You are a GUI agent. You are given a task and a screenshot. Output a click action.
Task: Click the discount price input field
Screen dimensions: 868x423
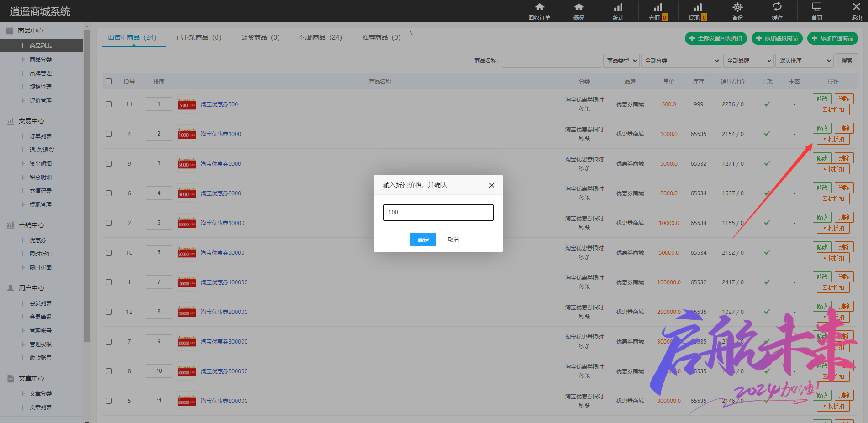point(438,213)
